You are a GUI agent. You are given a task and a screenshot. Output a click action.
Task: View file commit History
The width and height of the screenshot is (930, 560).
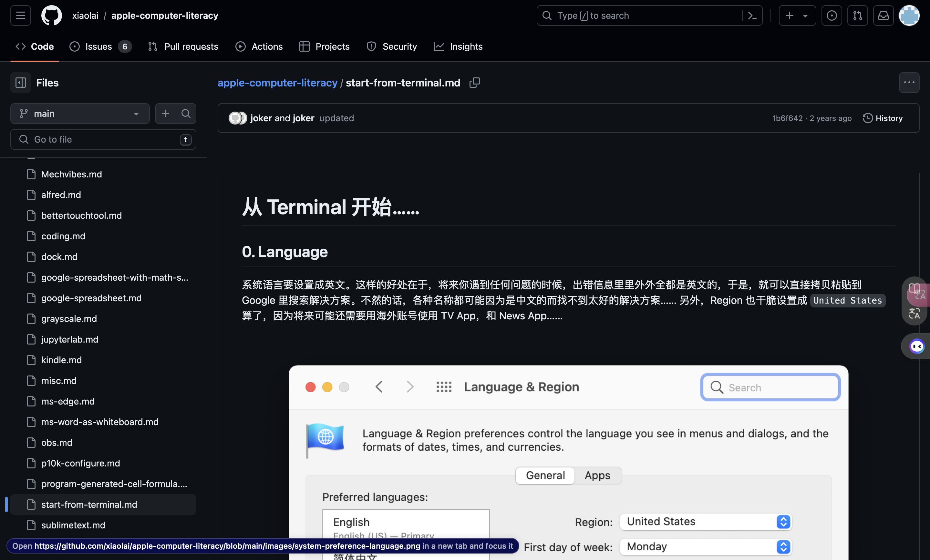(x=883, y=118)
